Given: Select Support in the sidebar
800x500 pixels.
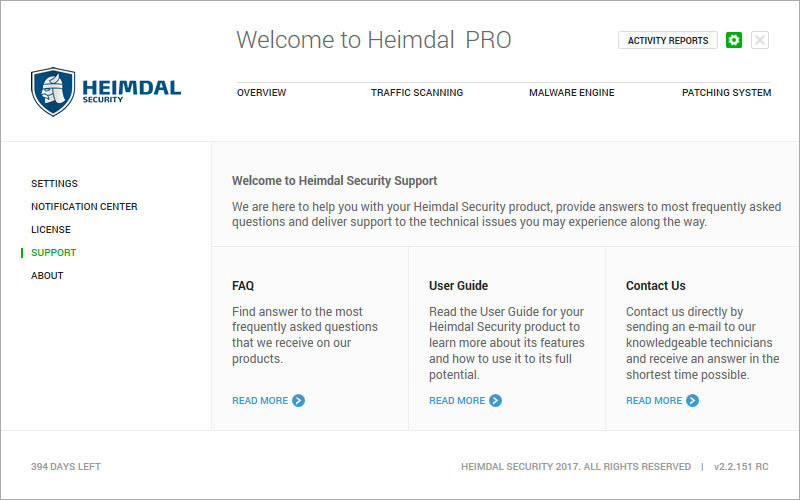Looking at the screenshot, I should [54, 253].
